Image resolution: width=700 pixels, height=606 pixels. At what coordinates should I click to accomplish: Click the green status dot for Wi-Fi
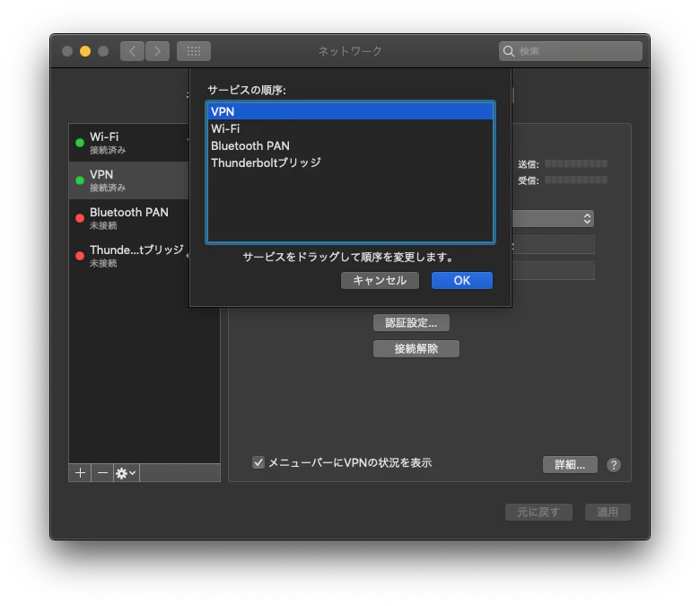pos(80,143)
